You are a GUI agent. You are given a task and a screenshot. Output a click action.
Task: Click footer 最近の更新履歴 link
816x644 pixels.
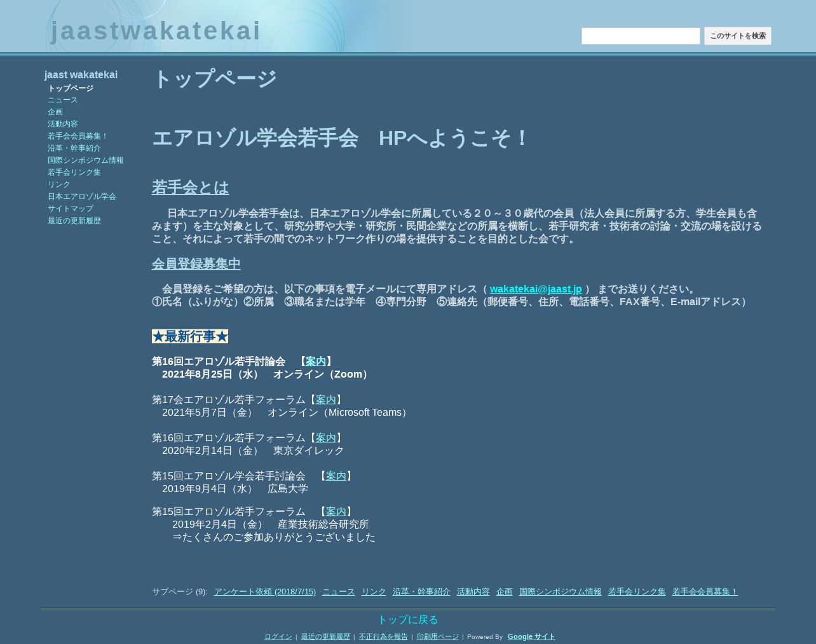(325, 636)
